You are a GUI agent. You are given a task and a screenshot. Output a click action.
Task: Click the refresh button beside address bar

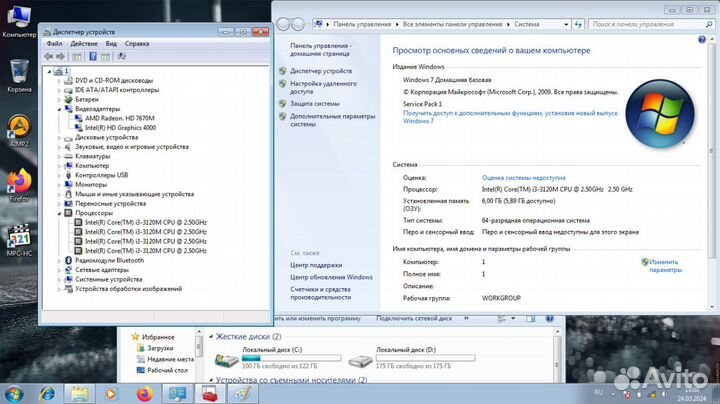pos(578,24)
